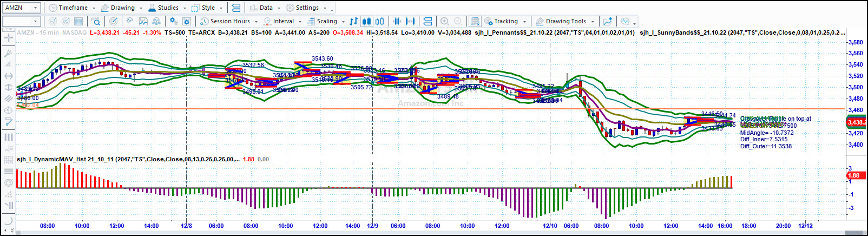Screen dimensions: 868x236
Task: Click the sjh_I_Pennants$$ study label
Action: point(555,32)
